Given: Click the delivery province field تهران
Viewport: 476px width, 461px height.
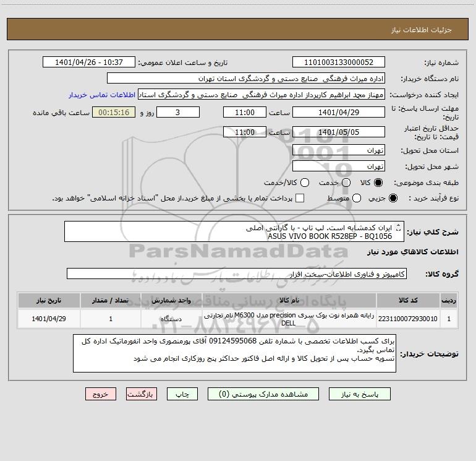Looking at the screenshot, I should pyautogui.click(x=339, y=150).
